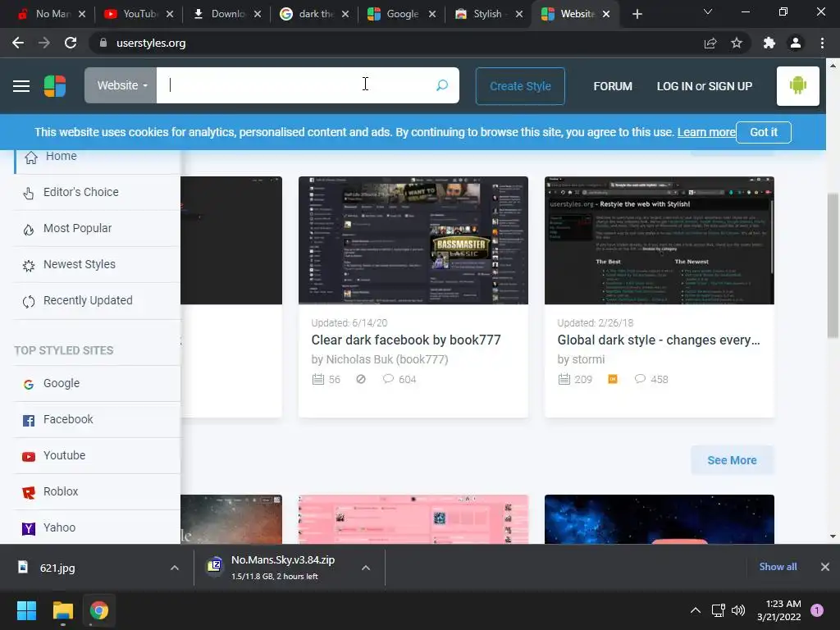Click the page vertical scrollbar thumb
840x630 pixels.
click(833, 265)
